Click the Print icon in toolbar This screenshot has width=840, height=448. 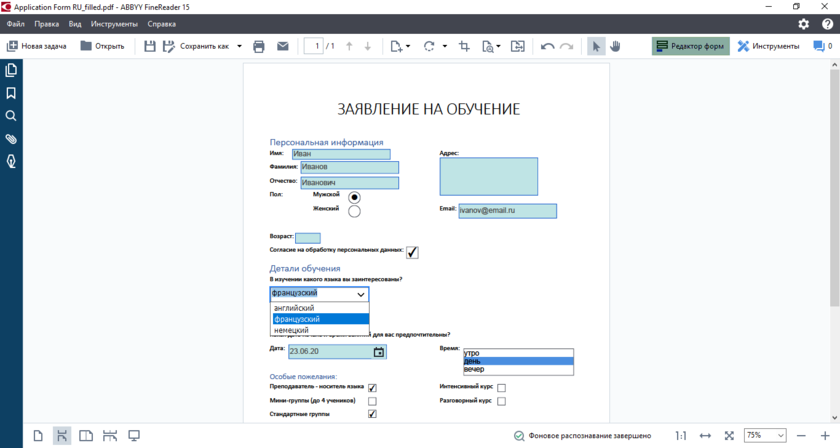point(259,46)
